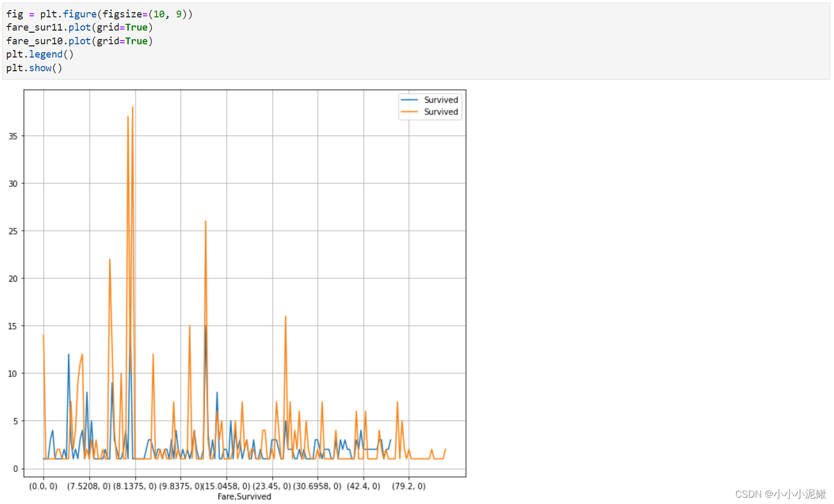Click the y-axis tick label '35'

(13, 136)
